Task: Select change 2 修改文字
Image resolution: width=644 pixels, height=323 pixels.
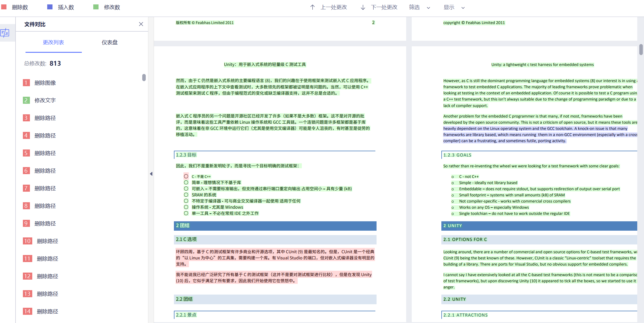Action: click(40, 100)
